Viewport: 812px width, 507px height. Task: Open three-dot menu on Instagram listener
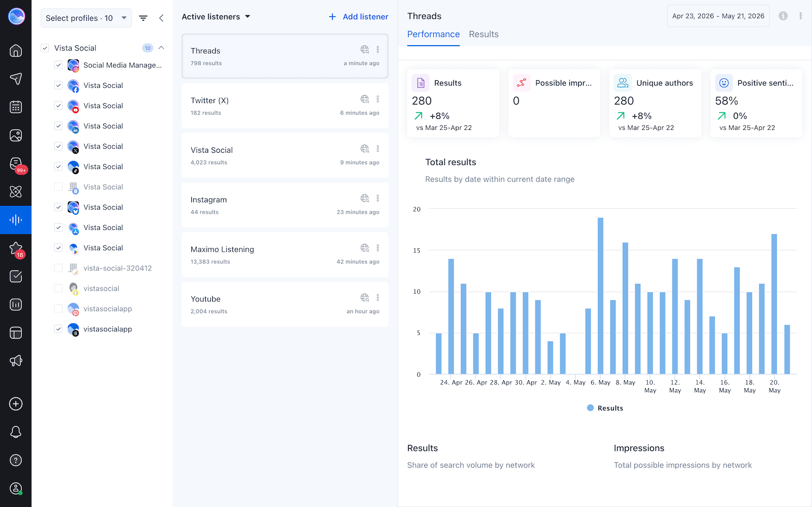click(x=378, y=198)
